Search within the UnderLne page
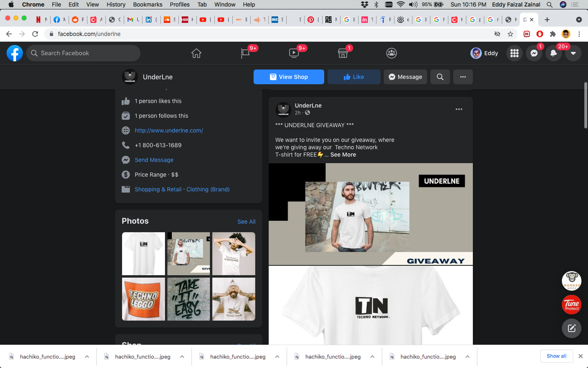Image resolution: width=588 pixels, height=368 pixels. [x=440, y=77]
